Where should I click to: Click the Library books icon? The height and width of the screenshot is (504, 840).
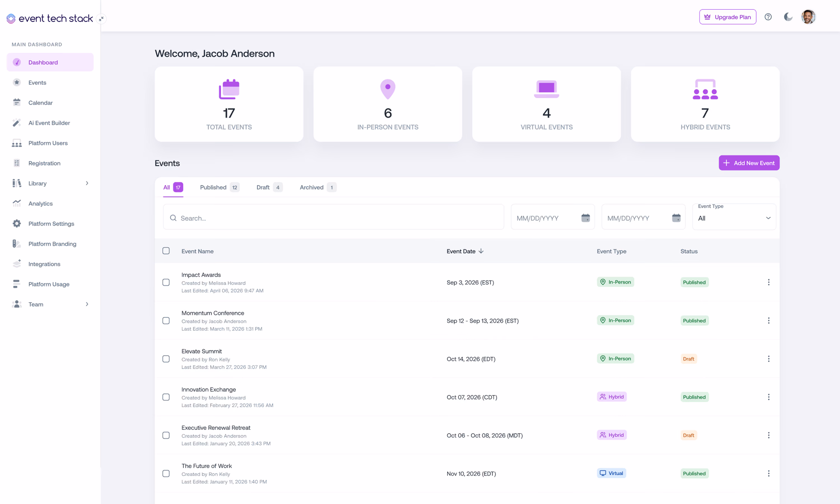[17, 183]
